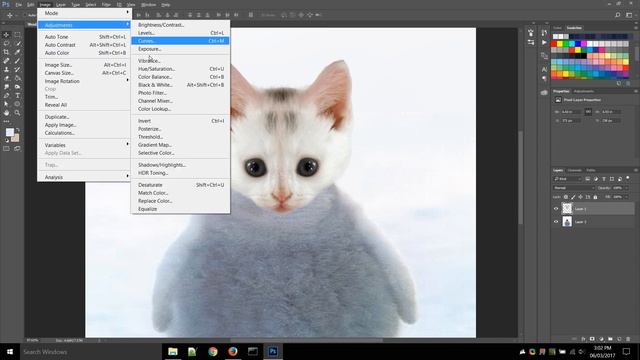This screenshot has height=360, width=640.
Task: Select the Hand tool
Action: click(6, 113)
